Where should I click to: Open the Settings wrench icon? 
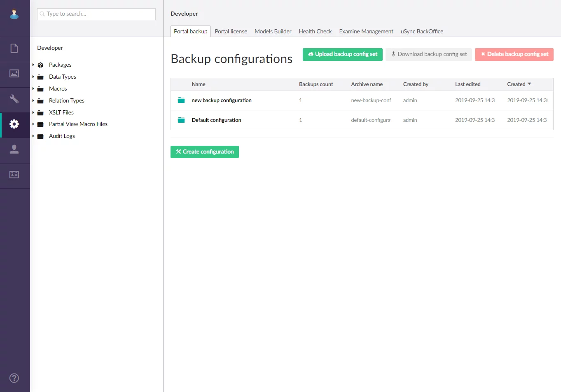coord(14,99)
